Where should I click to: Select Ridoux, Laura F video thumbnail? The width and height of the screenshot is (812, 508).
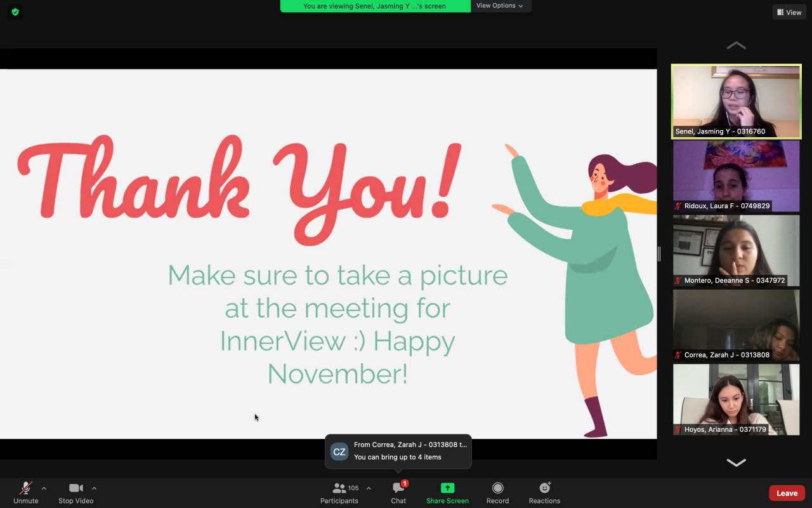coord(736,176)
